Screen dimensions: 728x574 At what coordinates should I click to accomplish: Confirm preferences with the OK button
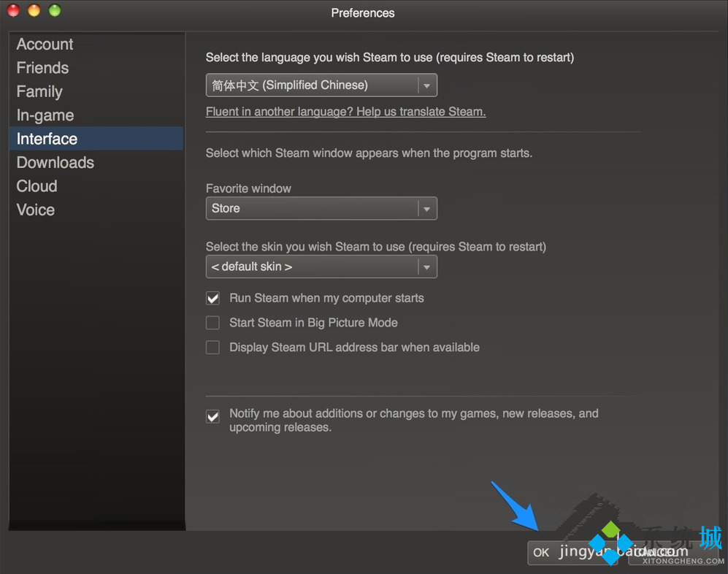[x=572, y=553]
